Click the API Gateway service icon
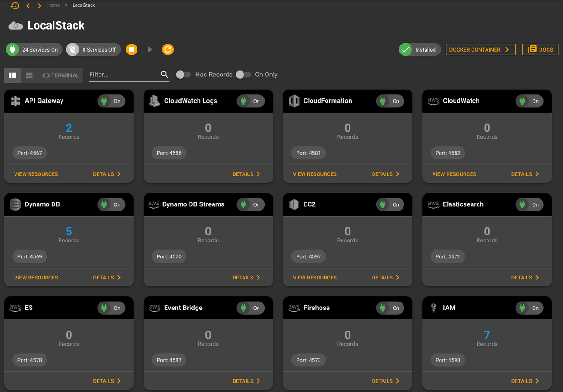Screen dimensions: 563x392 pos(15,101)
